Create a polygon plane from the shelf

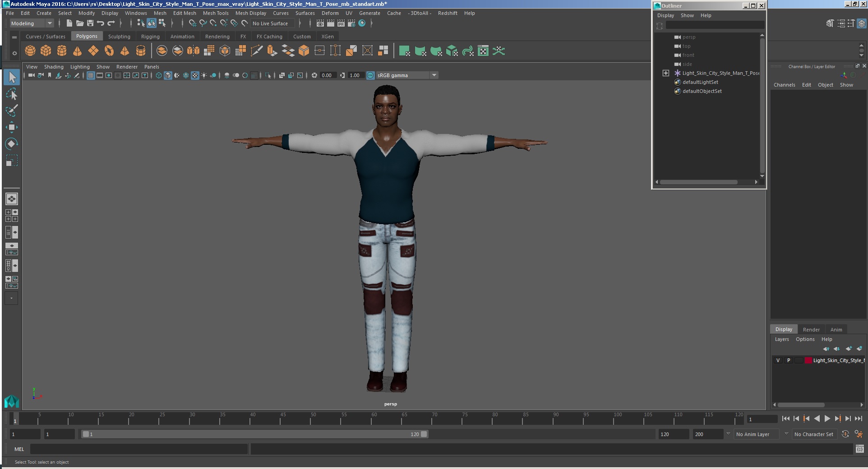click(93, 51)
